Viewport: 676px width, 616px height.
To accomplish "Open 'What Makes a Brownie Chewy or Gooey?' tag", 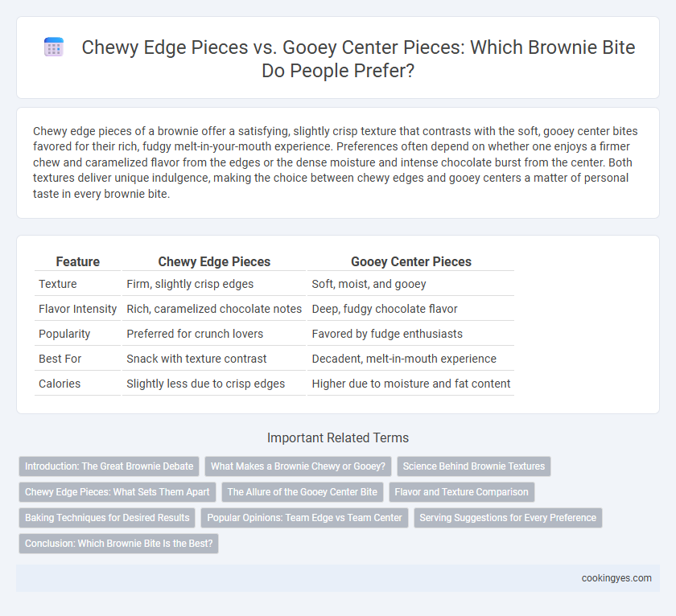I will [298, 466].
